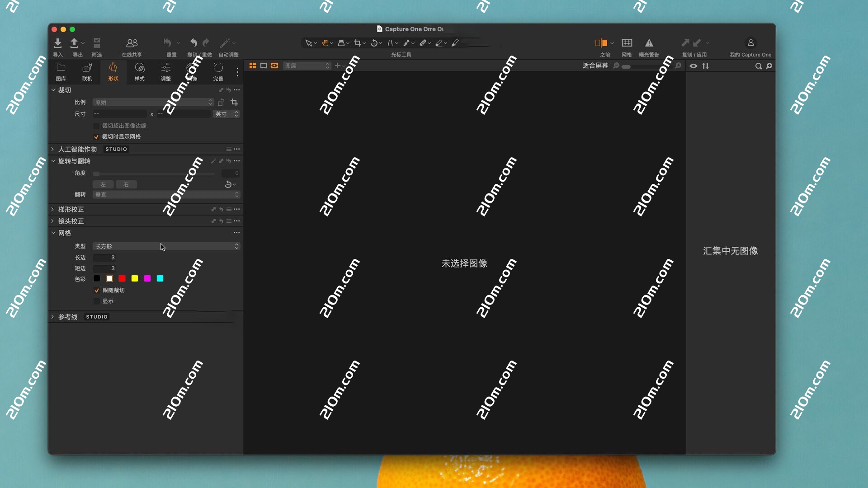Click rotate Left (左) button
Screen dimensions: 868x488
(x=103, y=184)
